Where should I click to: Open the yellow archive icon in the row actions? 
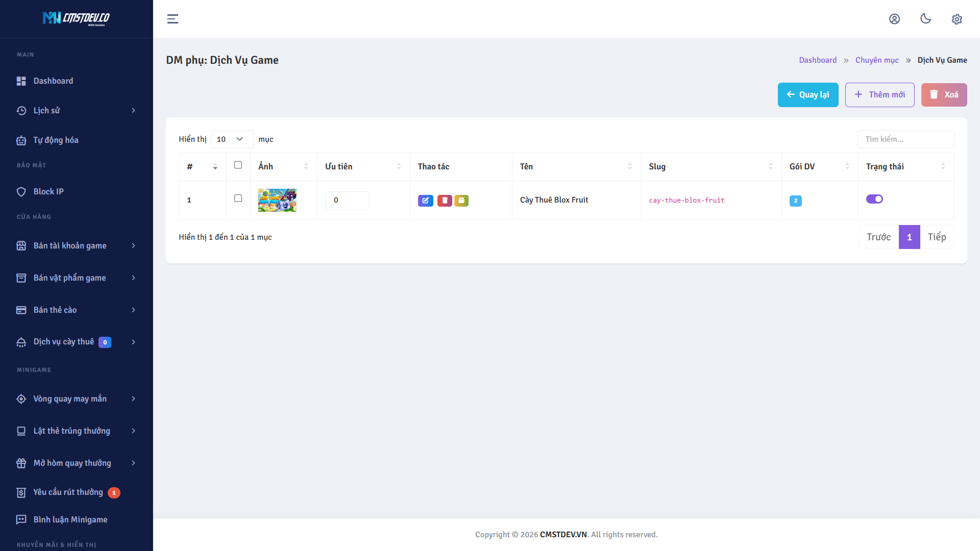point(461,201)
